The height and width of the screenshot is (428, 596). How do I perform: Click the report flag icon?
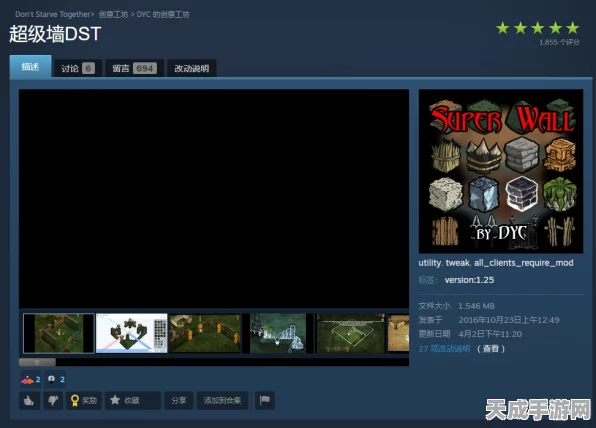coord(265,400)
